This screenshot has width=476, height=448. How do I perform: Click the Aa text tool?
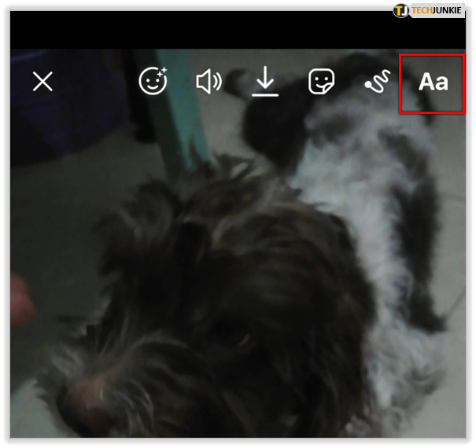click(x=433, y=82)
